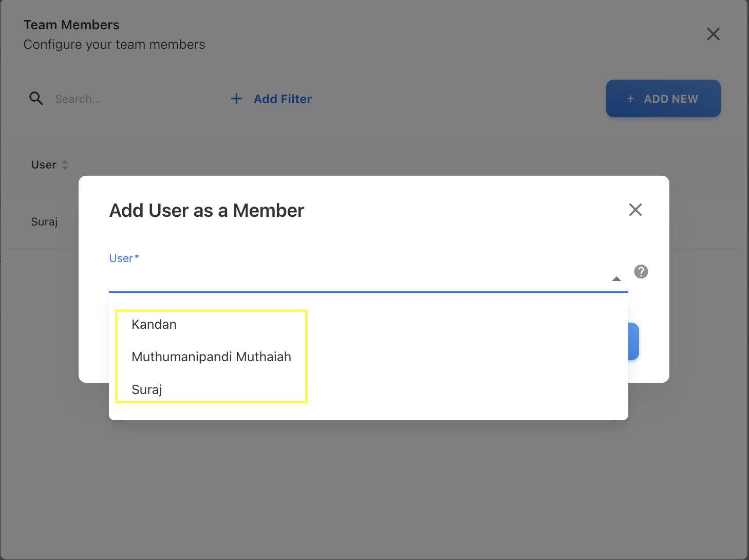Image resolution: width=749 pixels, height=560 pixels.
Task: Select the Suraj row in members table
Action: pyautogui.click(x=44, y=221)
